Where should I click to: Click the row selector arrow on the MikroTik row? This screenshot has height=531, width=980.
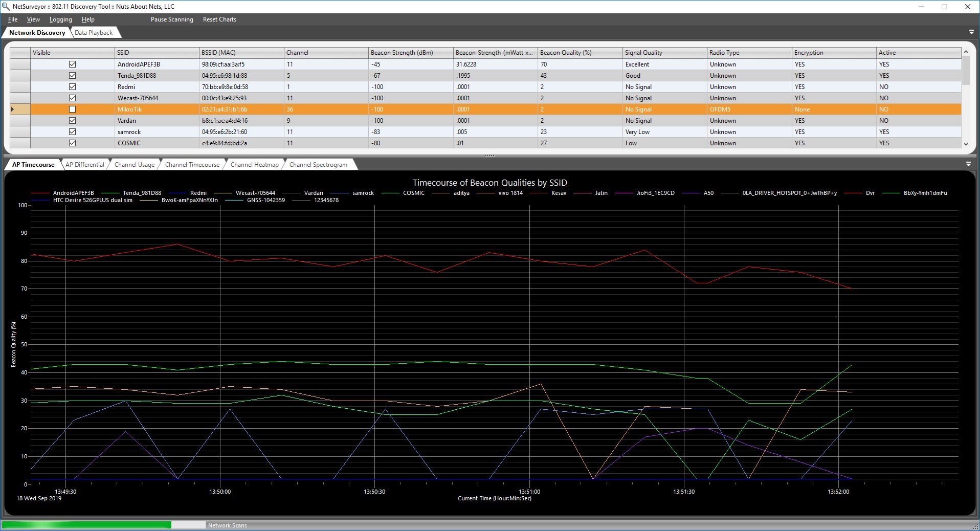pyautogui.click(x=12, y=109)
